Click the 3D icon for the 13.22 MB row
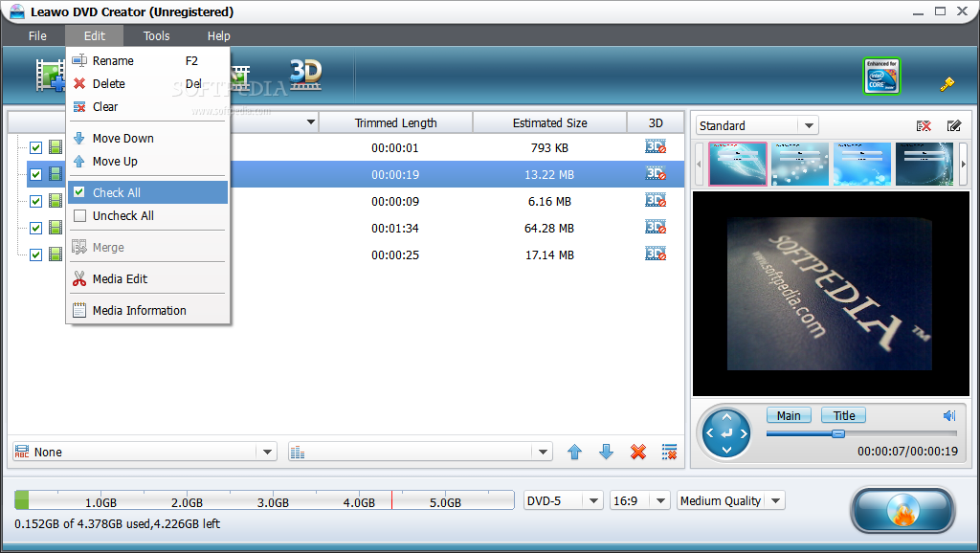The width and height of the screenshot is (980, 553). [x=656, y=174]
